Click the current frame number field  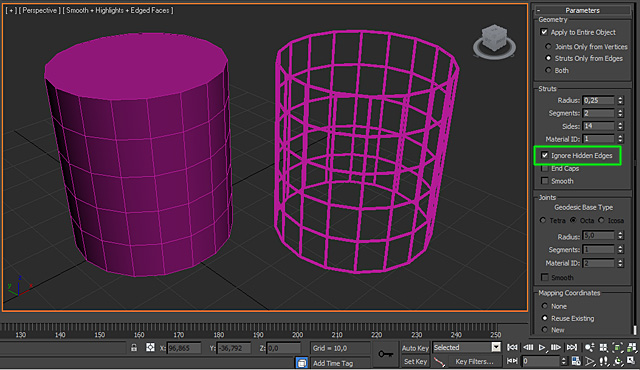[541, 361]
